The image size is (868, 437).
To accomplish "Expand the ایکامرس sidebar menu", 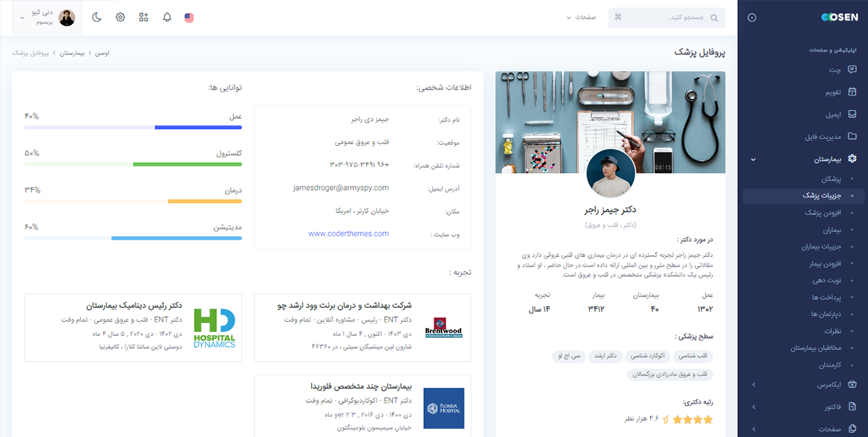I will pos(753,385).
